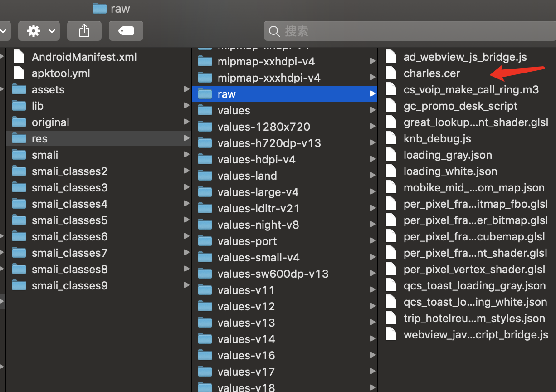
Task: Expand the values-hdpi-v4 folder arrow
Action: pos(372,159)
